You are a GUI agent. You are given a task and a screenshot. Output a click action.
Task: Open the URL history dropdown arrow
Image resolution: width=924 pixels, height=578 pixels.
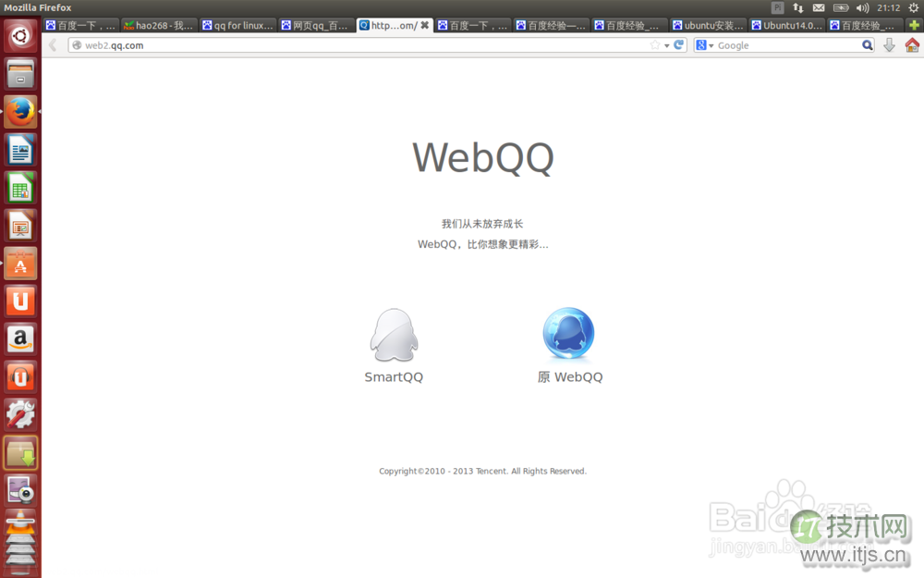click(667, 45)
